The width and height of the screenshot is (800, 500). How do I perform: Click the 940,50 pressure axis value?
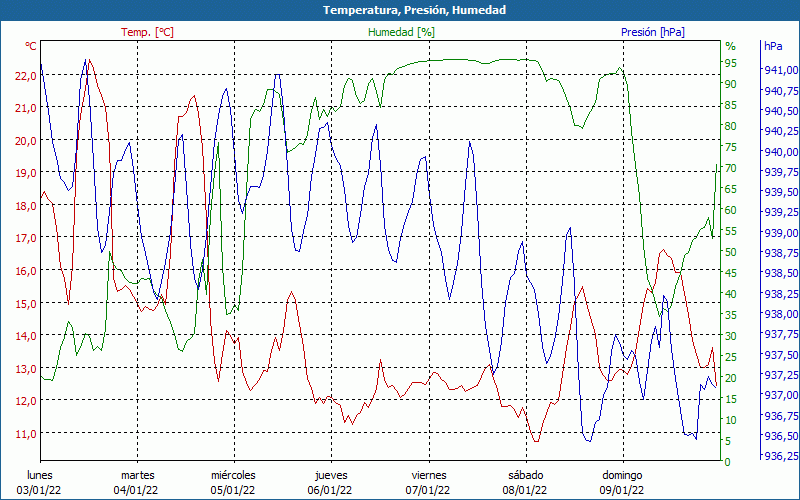point(781,111)
